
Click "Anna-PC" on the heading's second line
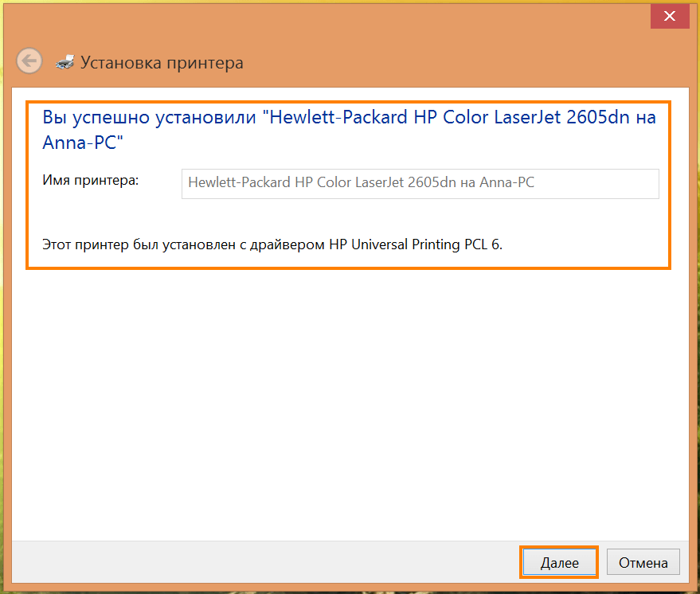click(x=82, y=142)
